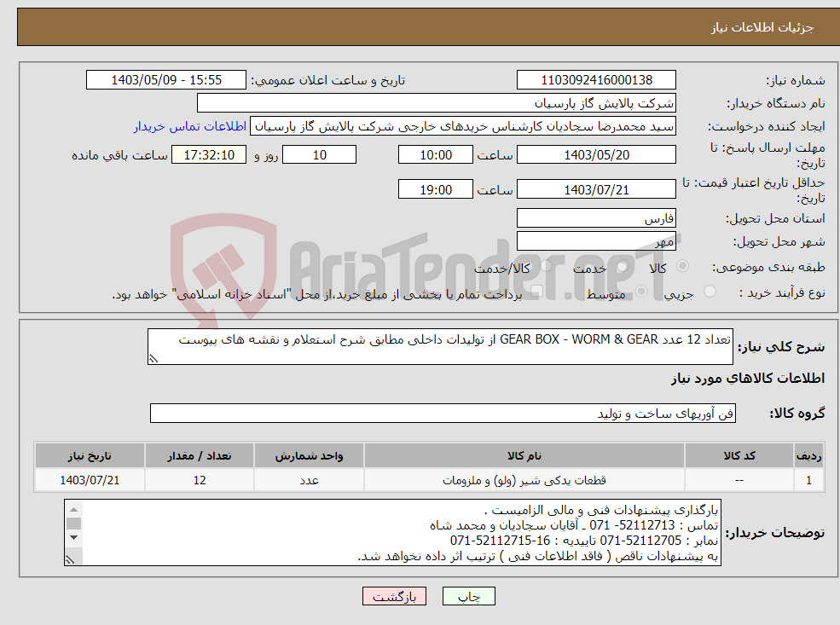
Task: Click the item name cell قطعات یدکی شیر
Action: click(524, 480)
